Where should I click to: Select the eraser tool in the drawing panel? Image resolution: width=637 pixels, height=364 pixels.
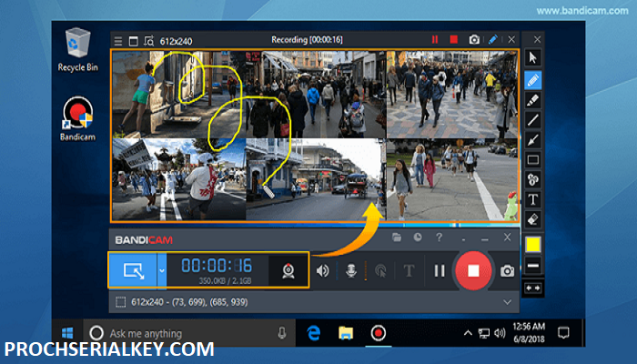click(532, 219)
